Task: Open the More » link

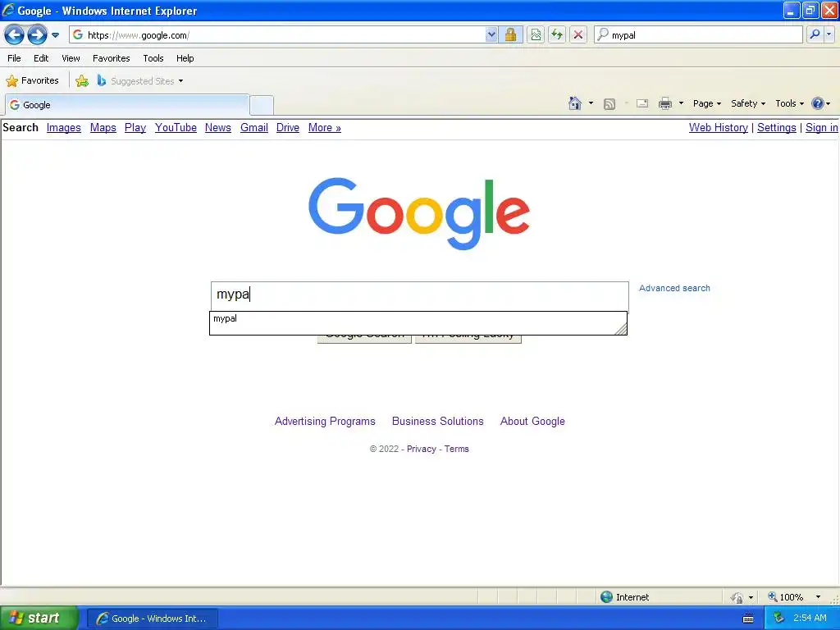Action: (325, 127)
